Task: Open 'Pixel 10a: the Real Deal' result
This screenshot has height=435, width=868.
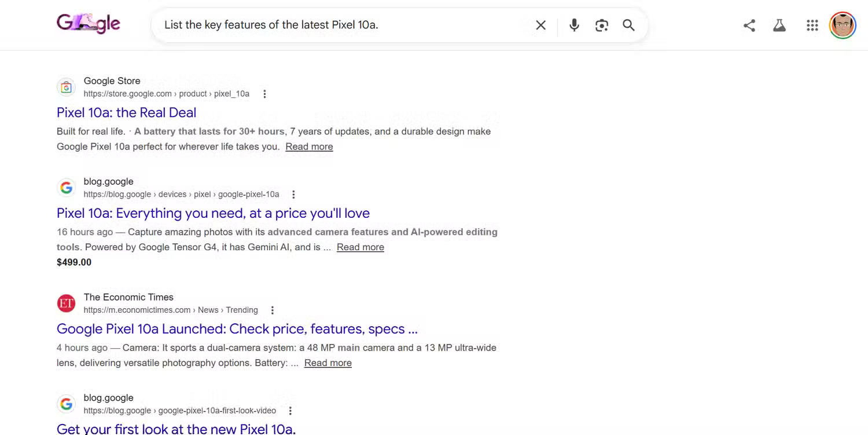Action: click(x=126, y=112)
